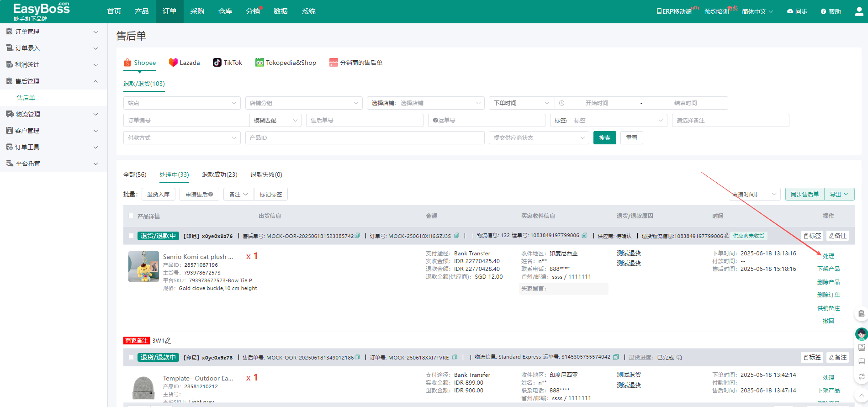Open 付款方式 payment method dropdown
Screen dimensions: 868x407
pos(182,138)
